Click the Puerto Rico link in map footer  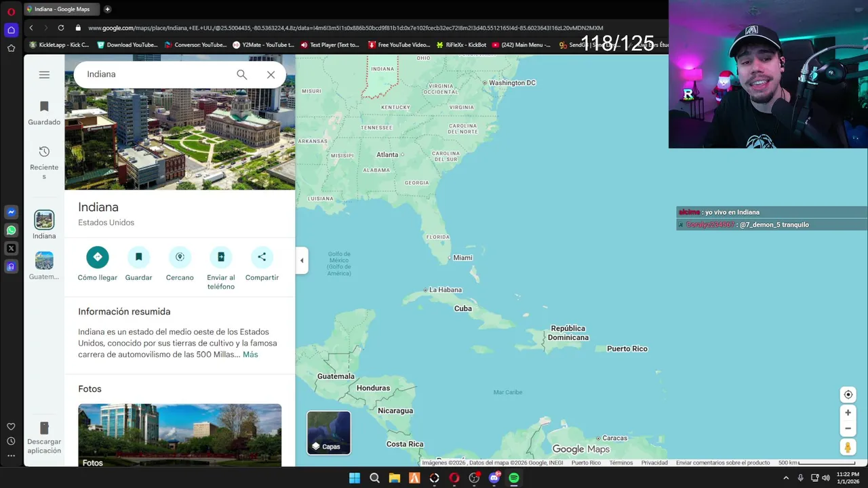[586, 463]
